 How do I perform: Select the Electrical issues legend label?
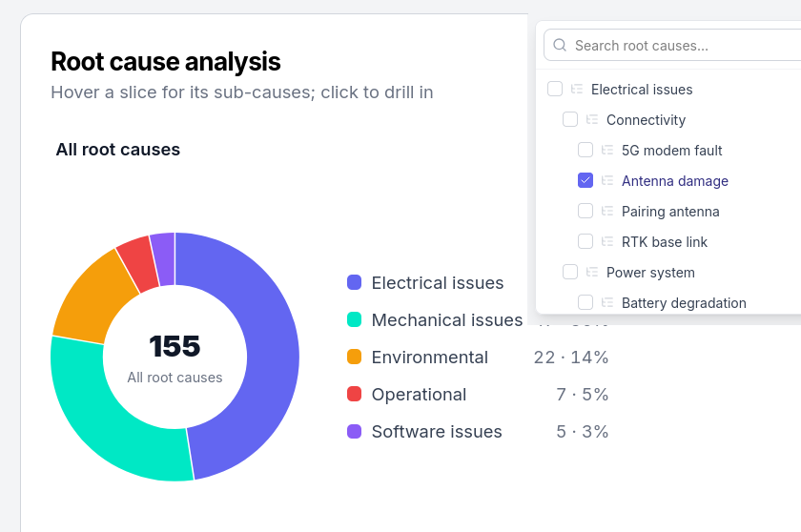pyautogui.click(x=438, y=283)
